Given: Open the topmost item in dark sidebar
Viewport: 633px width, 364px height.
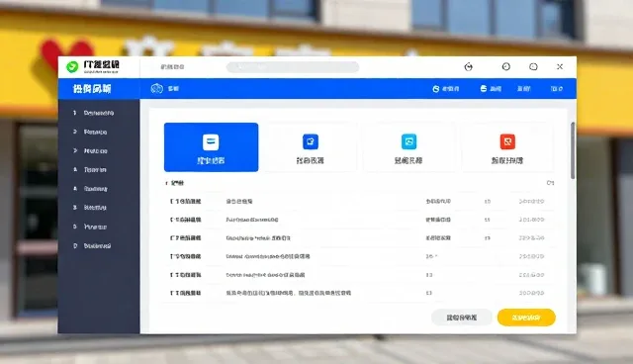Looking at the screenshot, I should [94, 113].
